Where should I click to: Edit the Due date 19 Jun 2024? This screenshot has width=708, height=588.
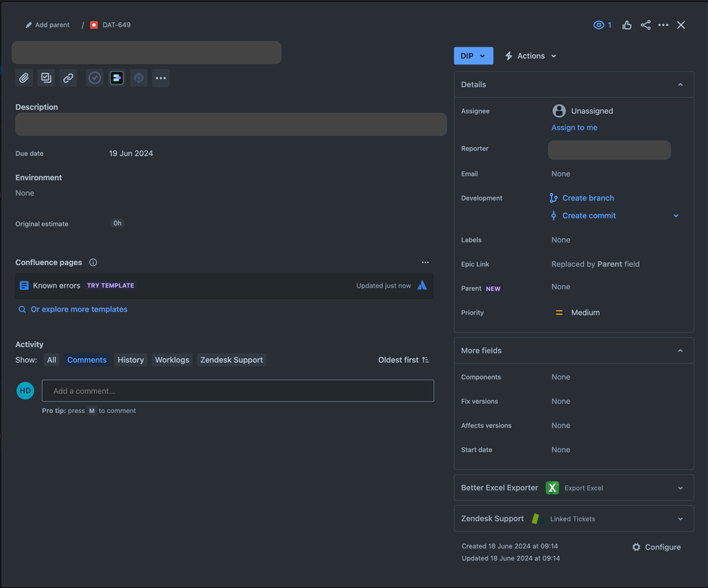(x=131, y=154)
